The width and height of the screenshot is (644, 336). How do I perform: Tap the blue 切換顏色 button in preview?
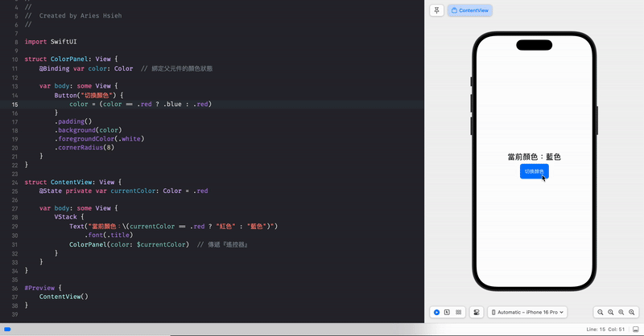(x=535, y=171)
